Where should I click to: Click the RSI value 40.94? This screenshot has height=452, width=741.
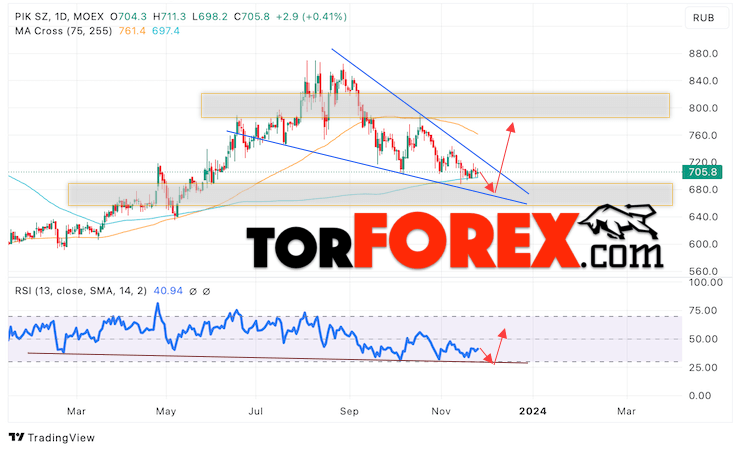[x=168, y=291]
